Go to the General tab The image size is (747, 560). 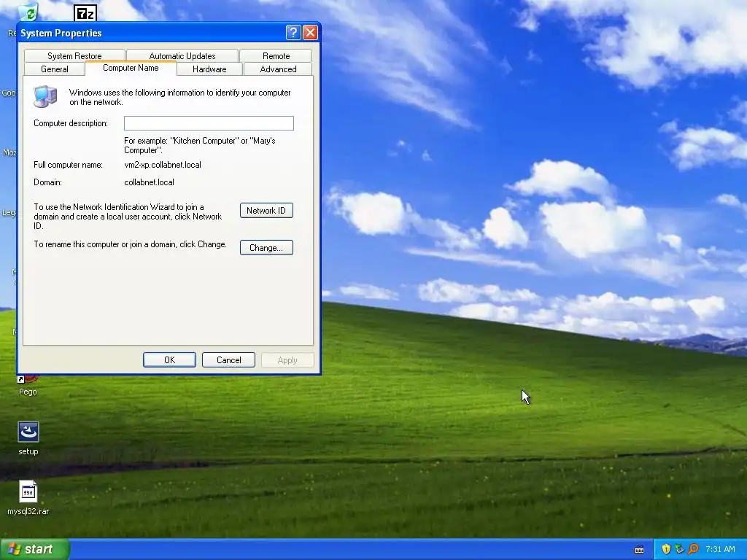coord(54,69)
